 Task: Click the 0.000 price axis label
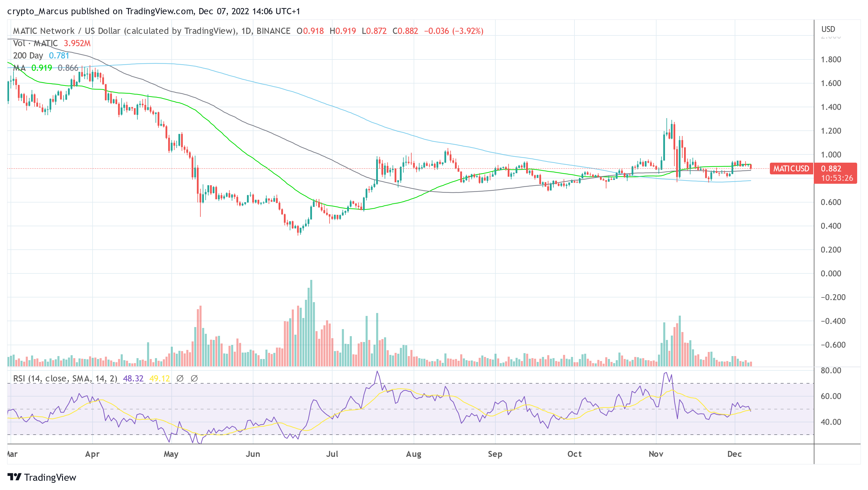coord(831,273)
